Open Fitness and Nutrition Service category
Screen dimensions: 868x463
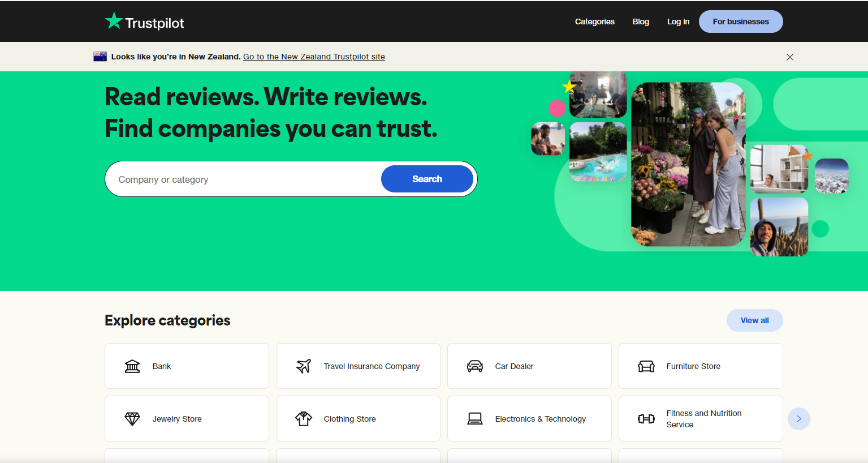pos(701,419)
